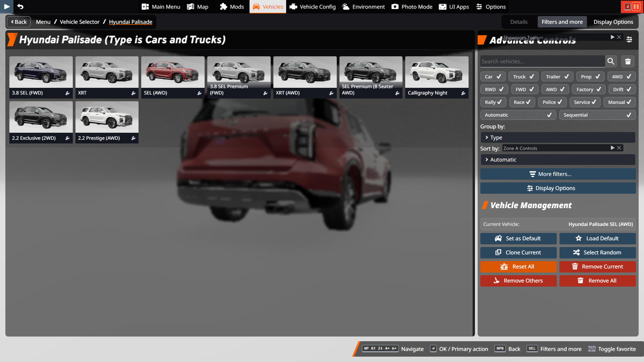Click wrench icon on XRT (AWD) card
This screenshot has height=362, width=644.
[331, 93]
